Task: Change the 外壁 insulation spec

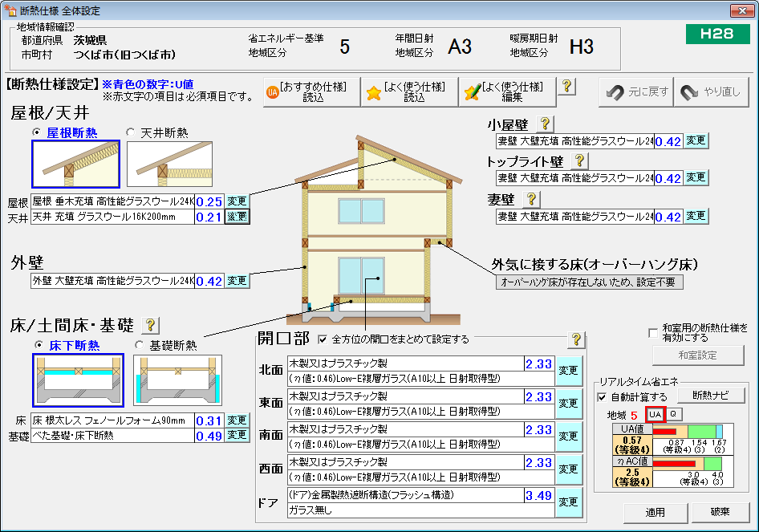Action: coord(237,281)
